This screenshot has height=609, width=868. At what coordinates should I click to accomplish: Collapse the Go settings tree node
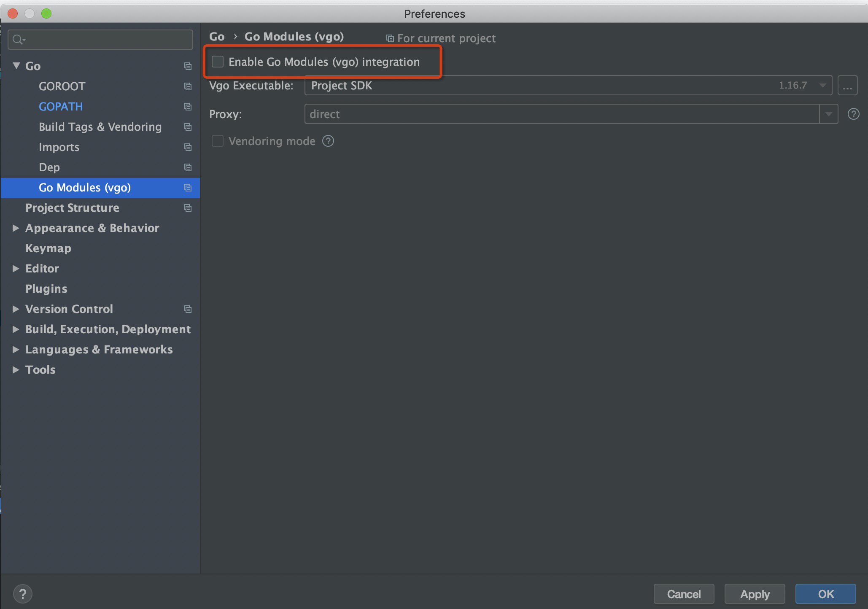point(16,66)
